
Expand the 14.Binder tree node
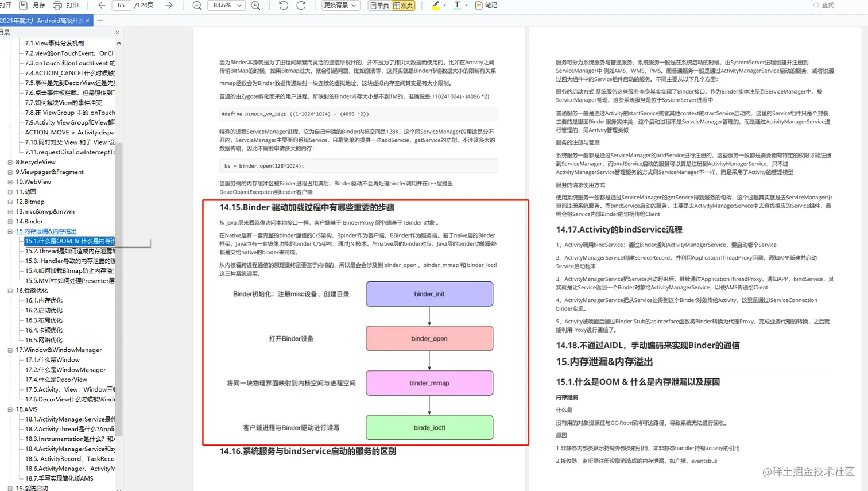tap(10, 222)
